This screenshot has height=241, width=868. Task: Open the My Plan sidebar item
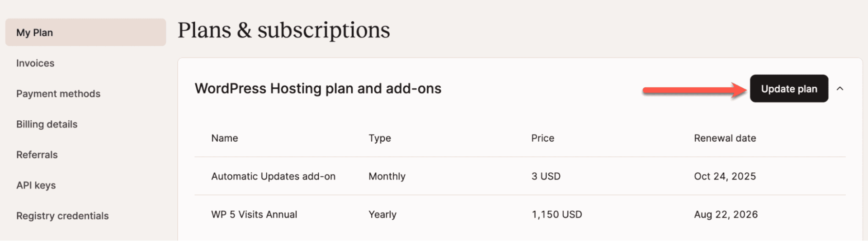coord(35,33)
